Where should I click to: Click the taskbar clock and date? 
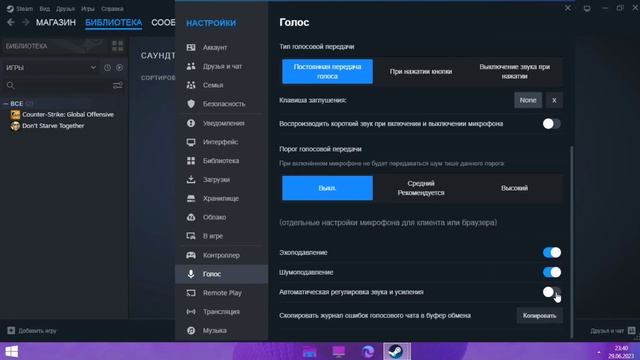[x=621, y=352]
